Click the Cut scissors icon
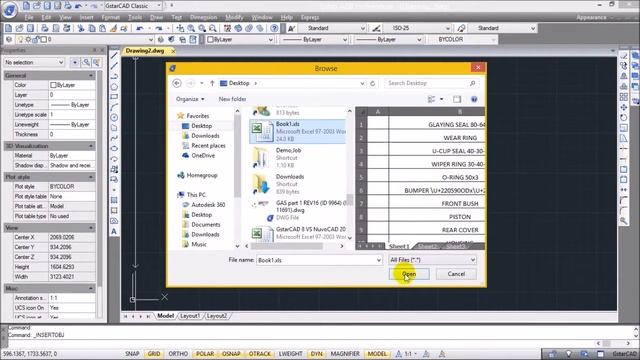The height and width of the screenshot is (360, 640). coord(81,28)
